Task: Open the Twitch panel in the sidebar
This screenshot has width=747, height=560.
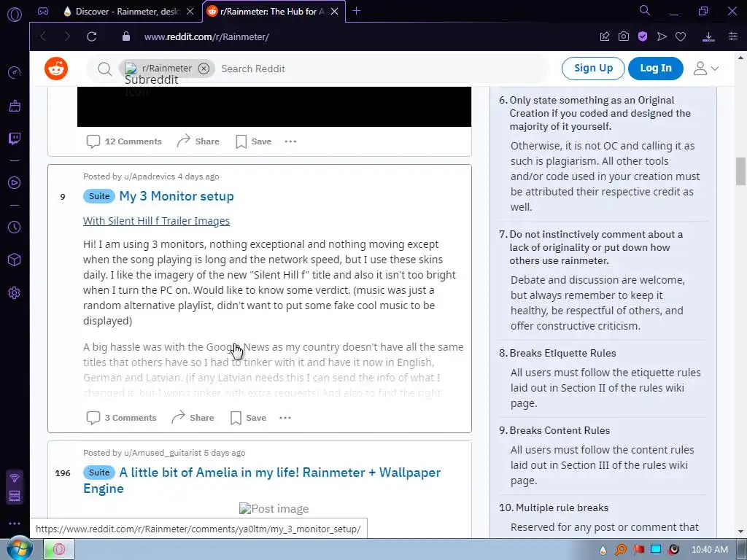Action: pyautogui.click(x=15, y=139)
